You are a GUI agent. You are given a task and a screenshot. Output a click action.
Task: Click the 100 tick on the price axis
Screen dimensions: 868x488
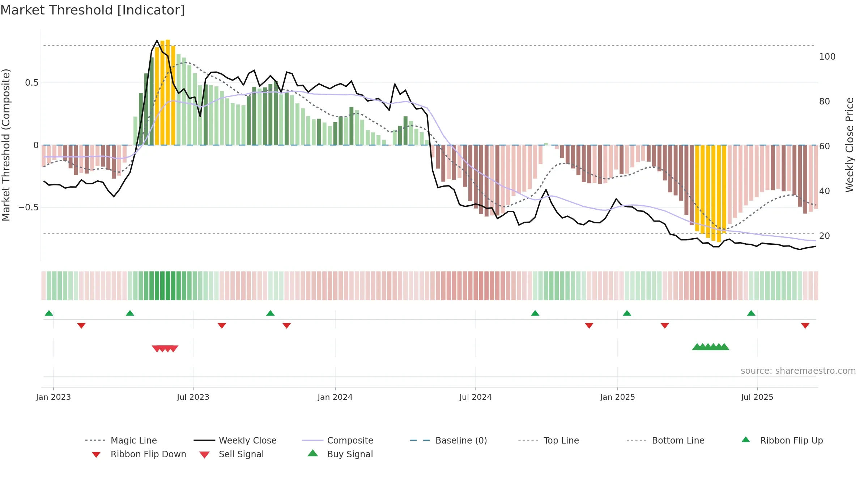click(x=827, y=57)
